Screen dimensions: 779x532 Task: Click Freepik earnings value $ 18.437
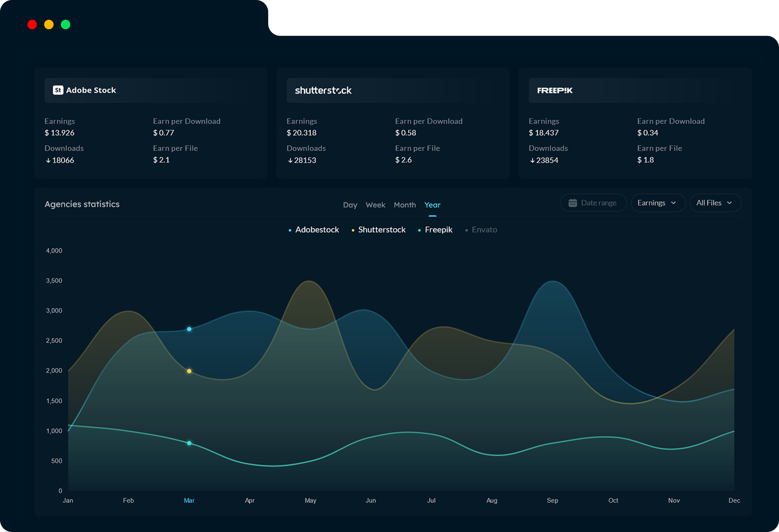(544, 133)
